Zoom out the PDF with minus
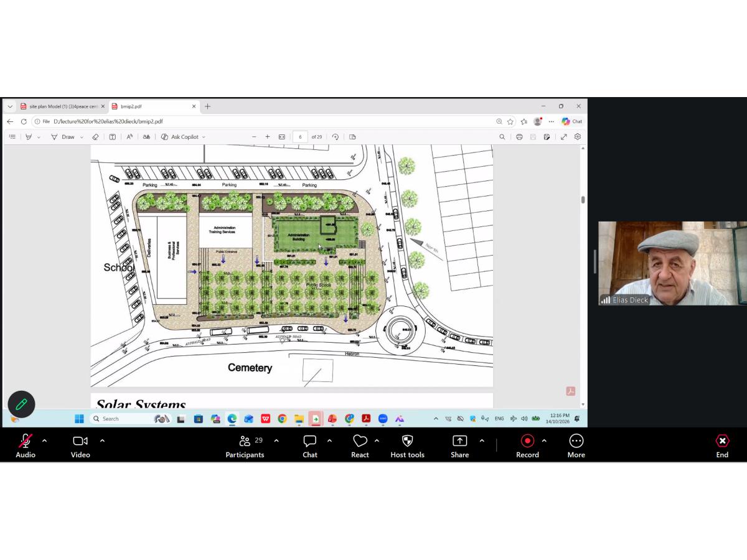747x560 pixels. 254,137
